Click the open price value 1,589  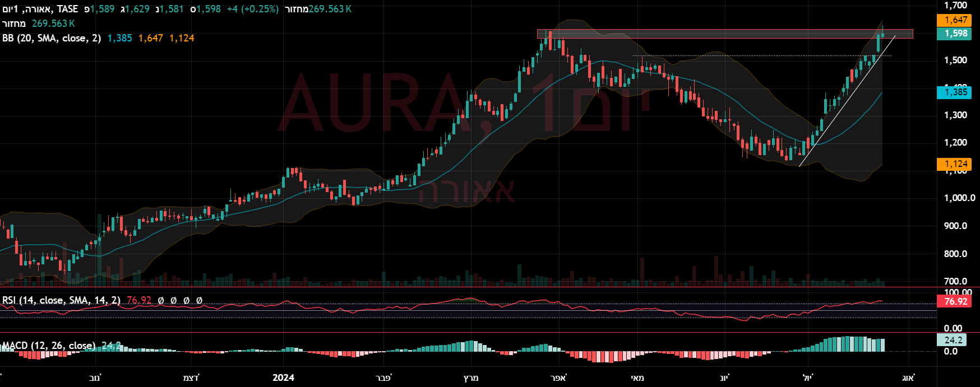click(x=102, y=9)
